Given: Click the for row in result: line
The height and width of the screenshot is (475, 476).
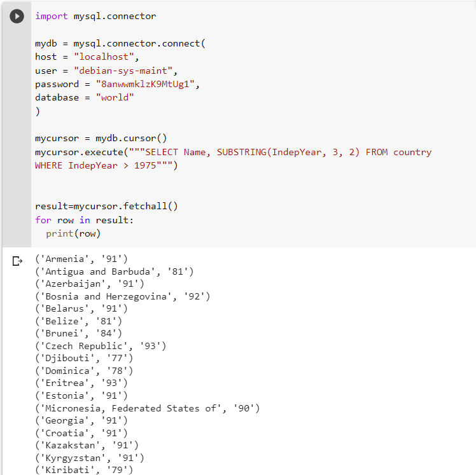Looking at the screenshot, I should point(85,220).
